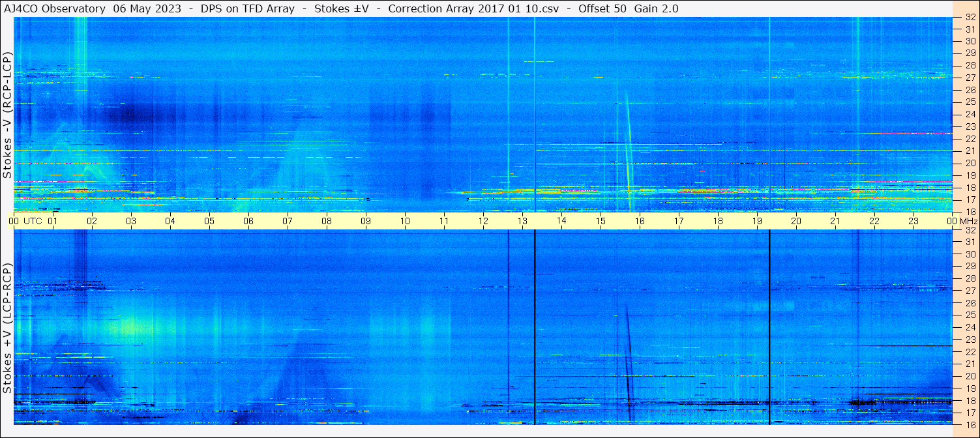The height and width of the screenshot is (438, 980).
Task: Click 32 MHz label of lower Stokes +V panel
Action: coord(970,230)
